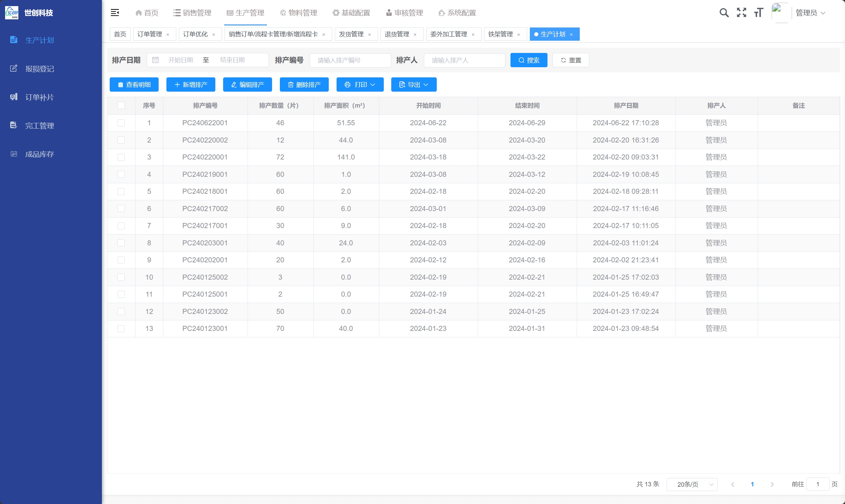
Task: Close the 委外加工管理 tab
Action: pyautogui.click(x=473, y=34)
